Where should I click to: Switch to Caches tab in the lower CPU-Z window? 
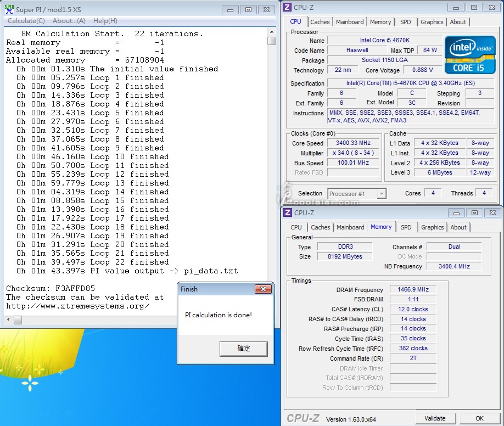pos(321,227)
